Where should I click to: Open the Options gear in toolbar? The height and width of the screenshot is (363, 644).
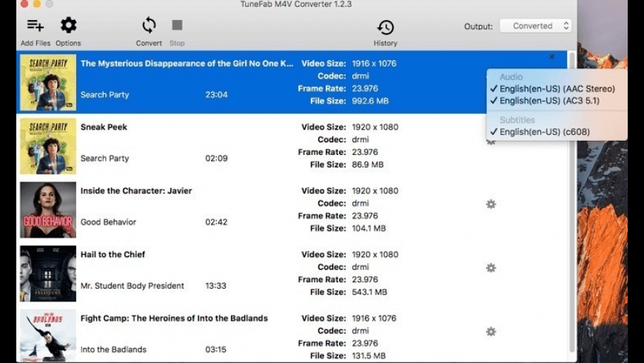coord(68,25)
